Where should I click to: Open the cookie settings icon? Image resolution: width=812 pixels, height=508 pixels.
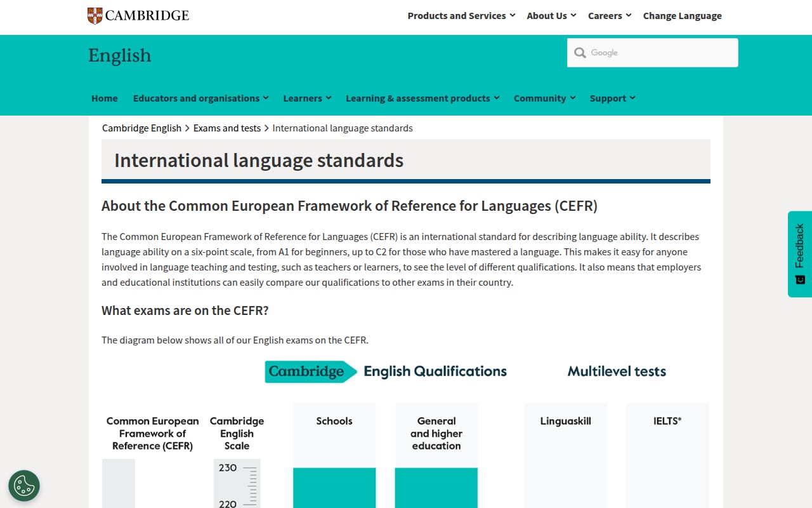24,486
